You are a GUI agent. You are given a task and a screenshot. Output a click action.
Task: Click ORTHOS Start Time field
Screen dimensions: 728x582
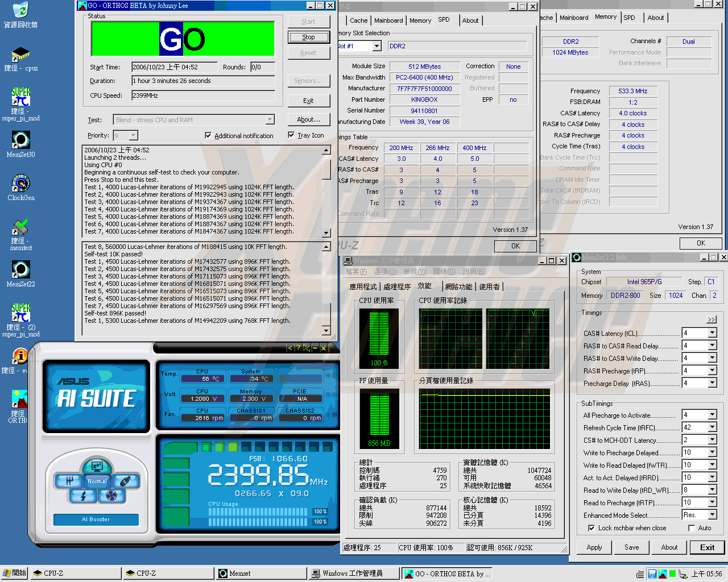175,67
